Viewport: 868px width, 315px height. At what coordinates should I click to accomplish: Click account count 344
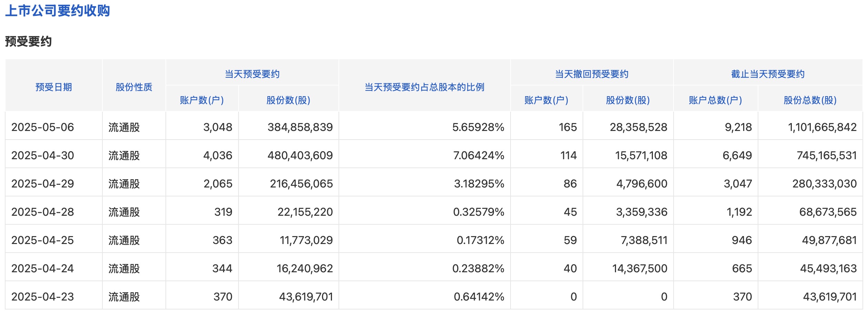223,268
